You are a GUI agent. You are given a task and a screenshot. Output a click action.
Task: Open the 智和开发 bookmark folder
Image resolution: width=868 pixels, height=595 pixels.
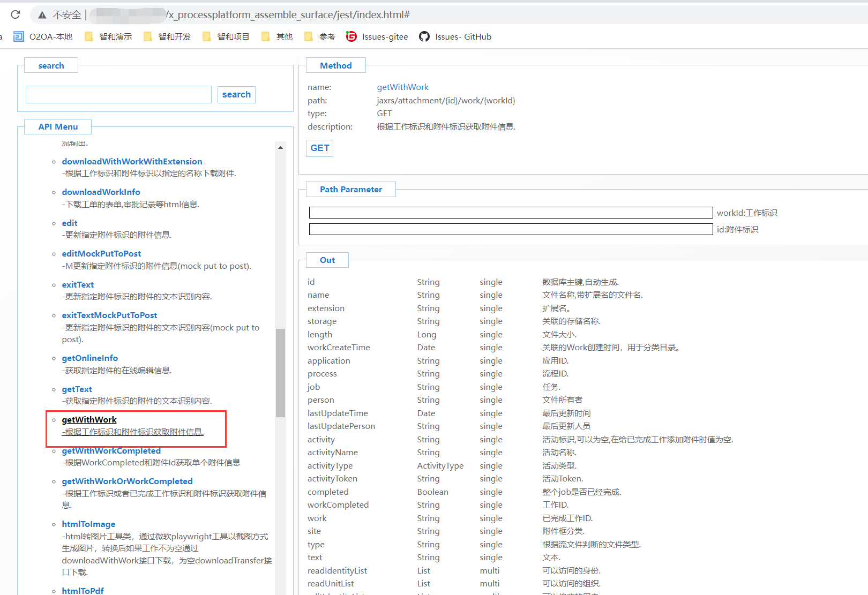click(x=168, y=36)
